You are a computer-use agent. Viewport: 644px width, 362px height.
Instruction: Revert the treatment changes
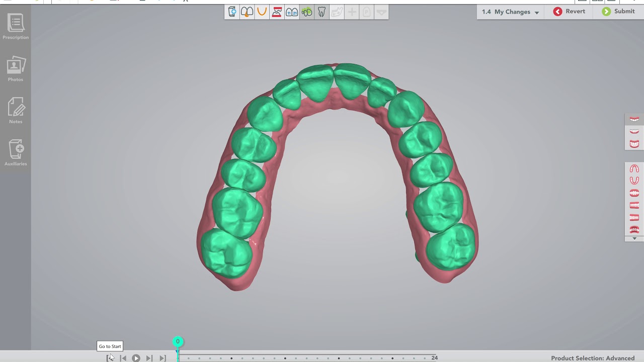click(x=569, y=12)
